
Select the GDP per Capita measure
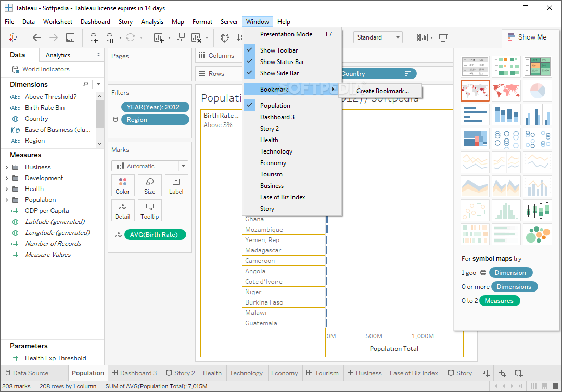47,211
